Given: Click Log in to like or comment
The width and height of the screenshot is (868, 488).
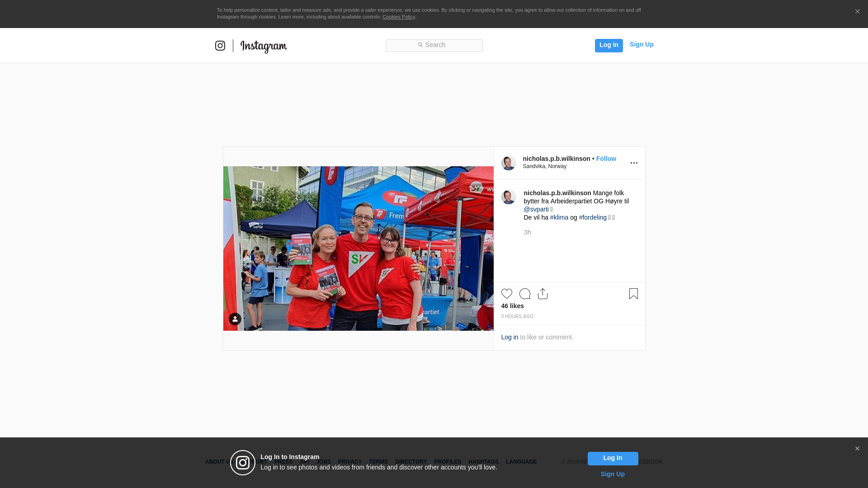Looking at the screenshot, I should click(x=509, y=337).
